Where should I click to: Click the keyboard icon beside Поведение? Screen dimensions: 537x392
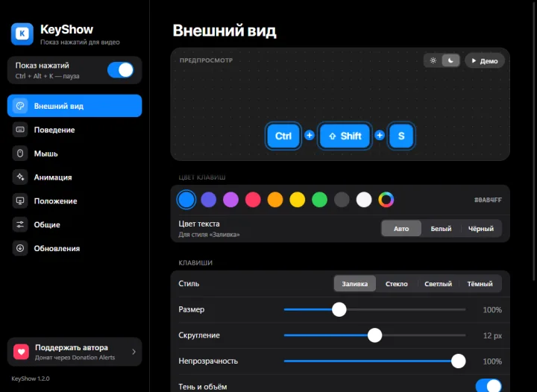click(20, 130)
